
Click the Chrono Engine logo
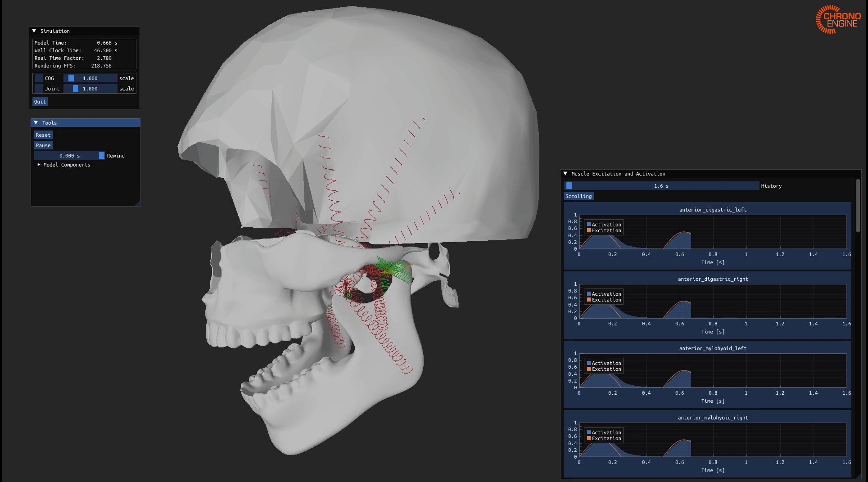[x=838, y=20]
